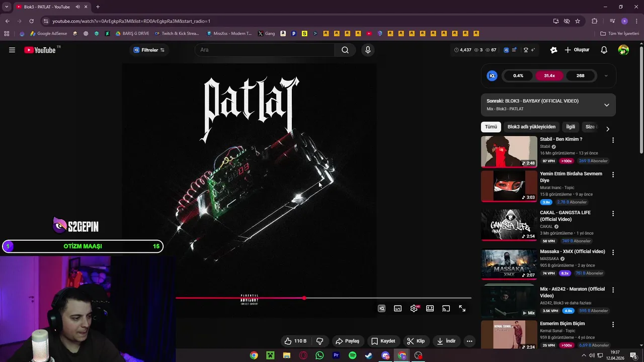Open the Discord taskbar icon
The width and height of the screenshot is (644, 362).
pos(385,355)
